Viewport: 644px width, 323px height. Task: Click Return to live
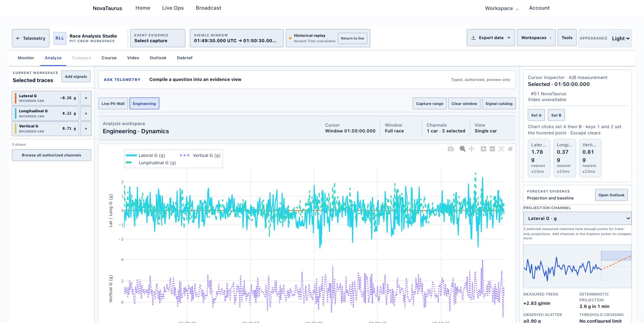pyautogui.click(x=352, y=38)
